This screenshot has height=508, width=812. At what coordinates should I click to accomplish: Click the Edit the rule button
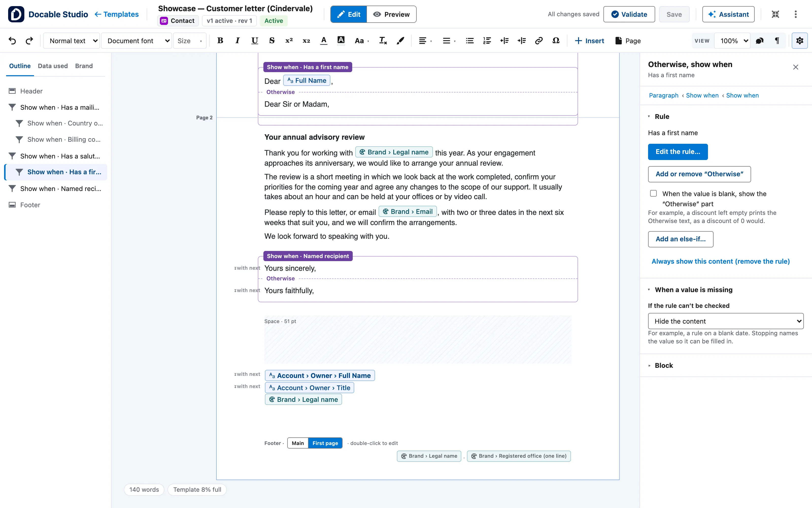click(x=678, y=152)
